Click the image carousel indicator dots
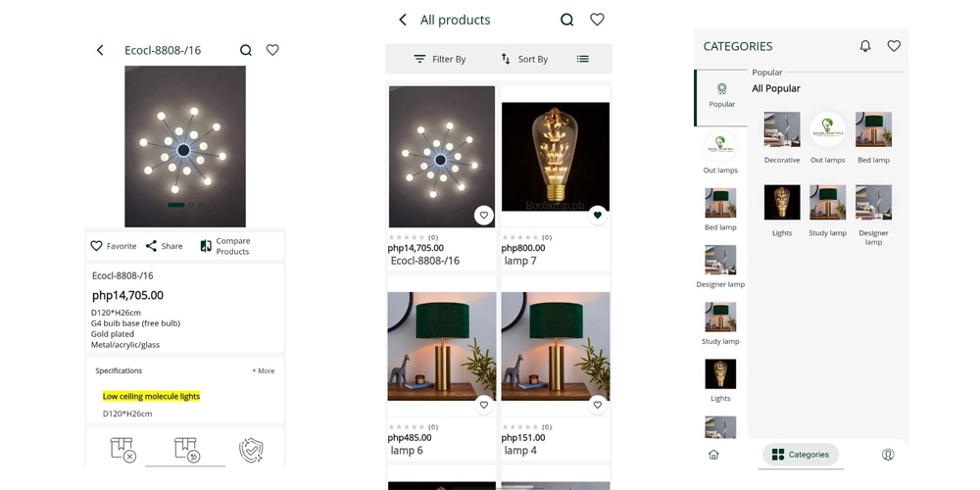This screenshot has height=490, width=980. (x=185, y=205)
